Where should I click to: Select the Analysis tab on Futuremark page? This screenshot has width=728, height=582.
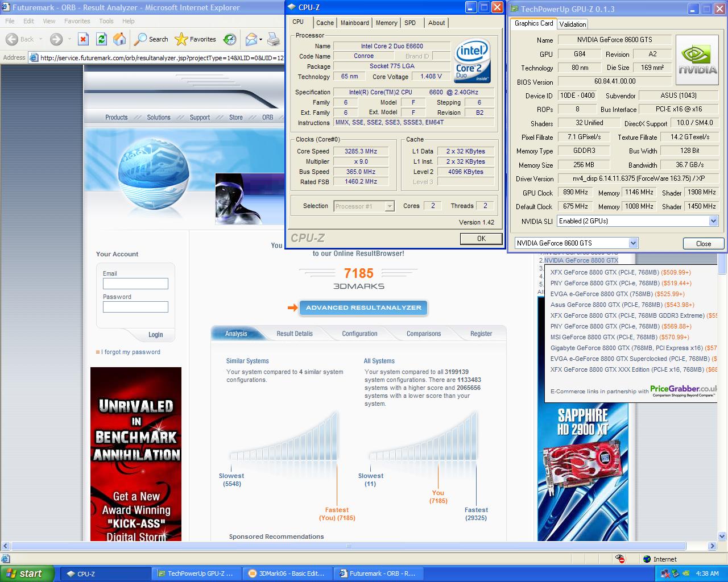[236, 334]
